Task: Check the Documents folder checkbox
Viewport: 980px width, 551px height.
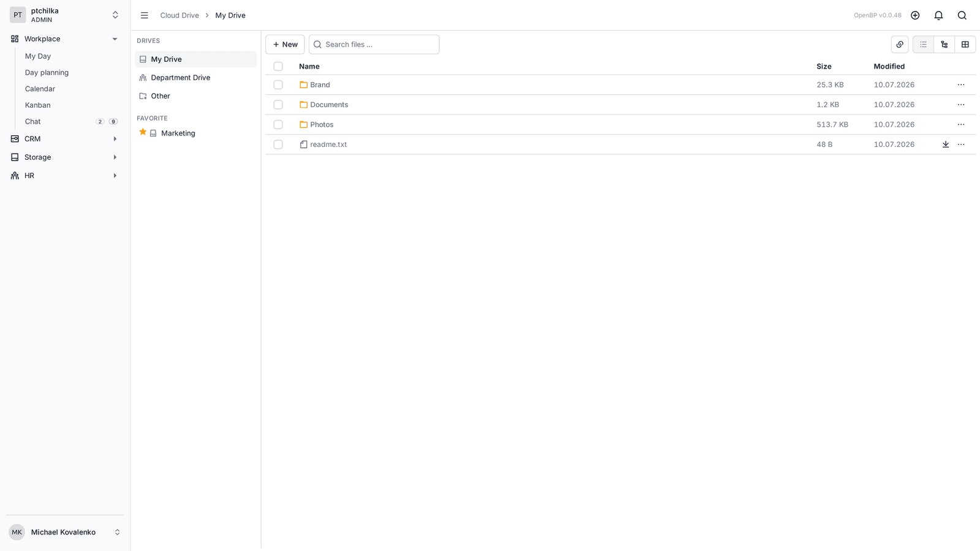Action: point(278,105)
